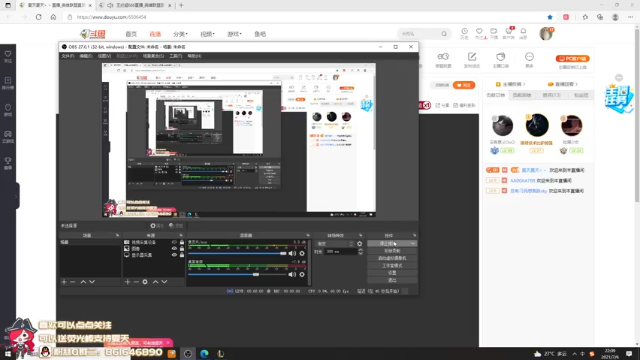Remove selected source with minus icon in Sources panel

point(136,282)
